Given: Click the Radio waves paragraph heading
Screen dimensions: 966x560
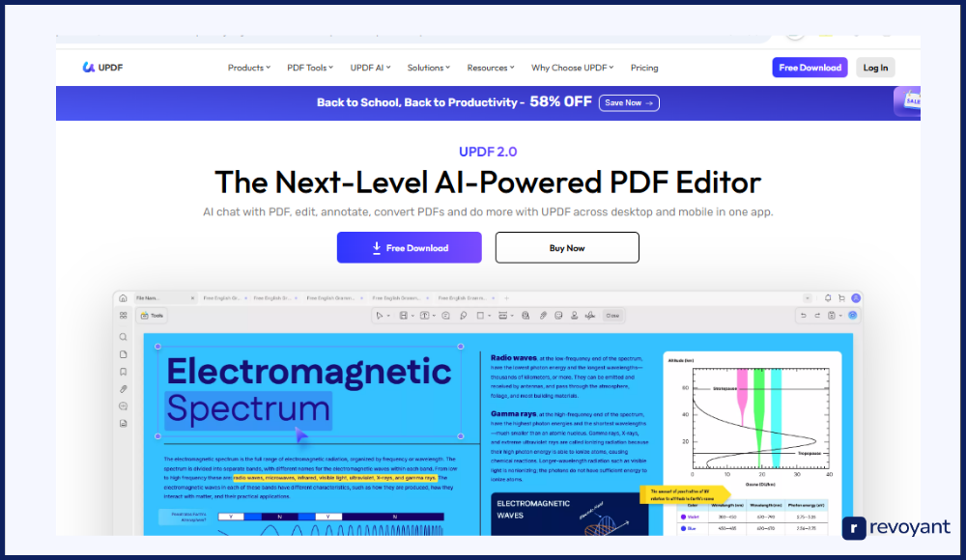Looking at the screenshot, I should 513,358.
